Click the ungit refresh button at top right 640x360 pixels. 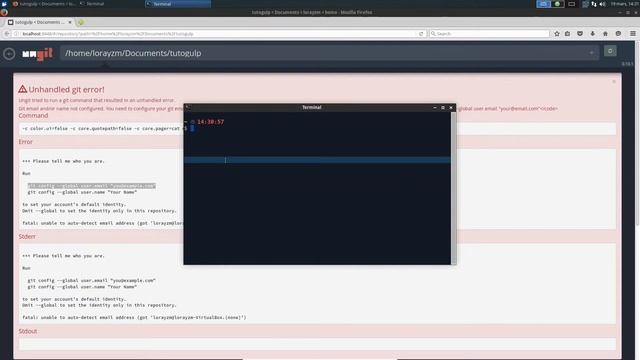point(610,51)
